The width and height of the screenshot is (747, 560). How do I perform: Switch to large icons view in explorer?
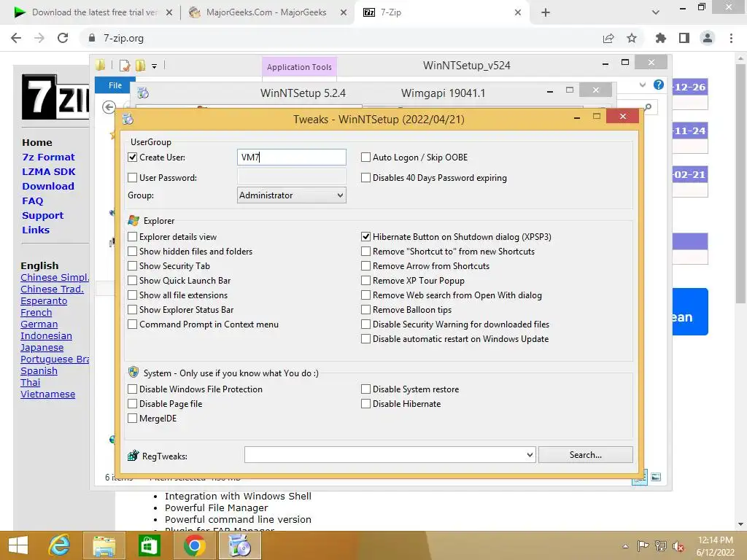656,477
